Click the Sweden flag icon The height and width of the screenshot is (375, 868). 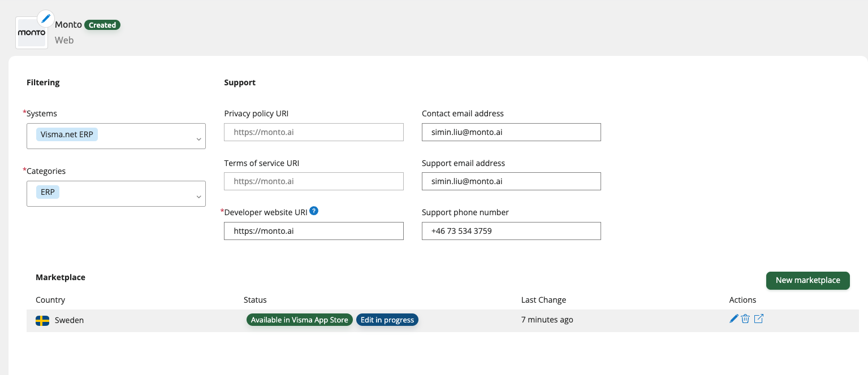pos(42,320)
